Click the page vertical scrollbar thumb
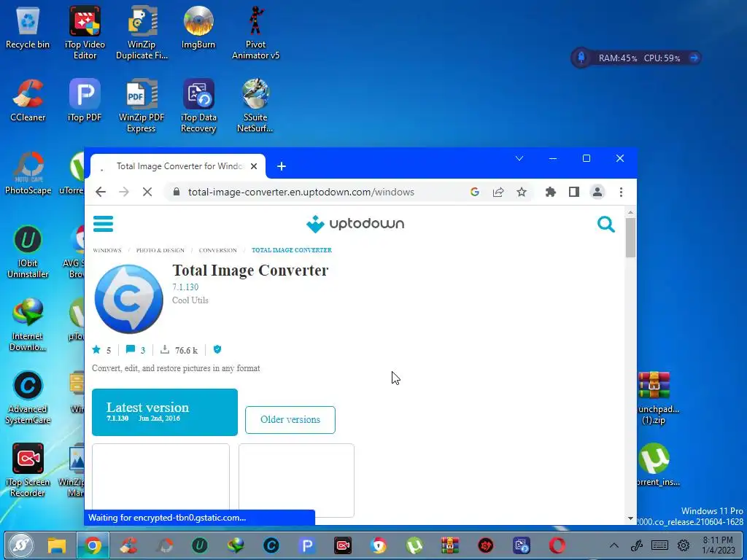 click(630, 237)
